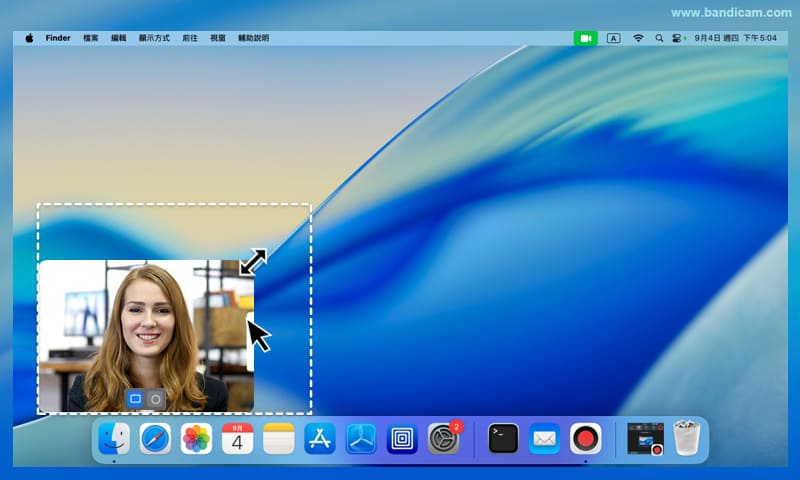Viewport: 800px width, 480px height.
Task: Select the rectangle webcam shape button
Action: coord(135,399)
